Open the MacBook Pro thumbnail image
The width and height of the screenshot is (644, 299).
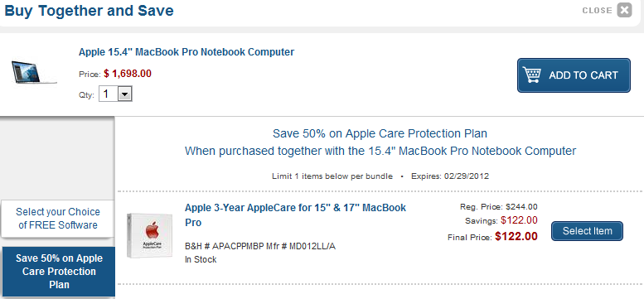coord(34,72)
